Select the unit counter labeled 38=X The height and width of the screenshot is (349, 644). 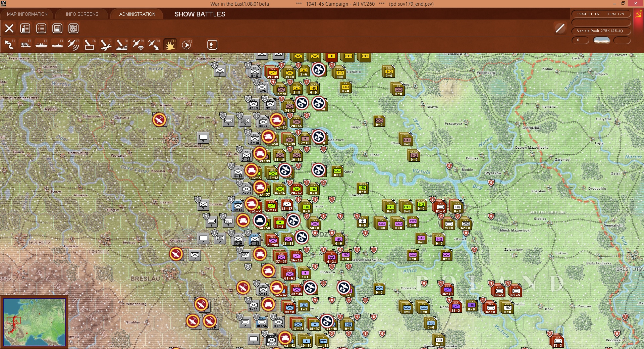[456, 306]
